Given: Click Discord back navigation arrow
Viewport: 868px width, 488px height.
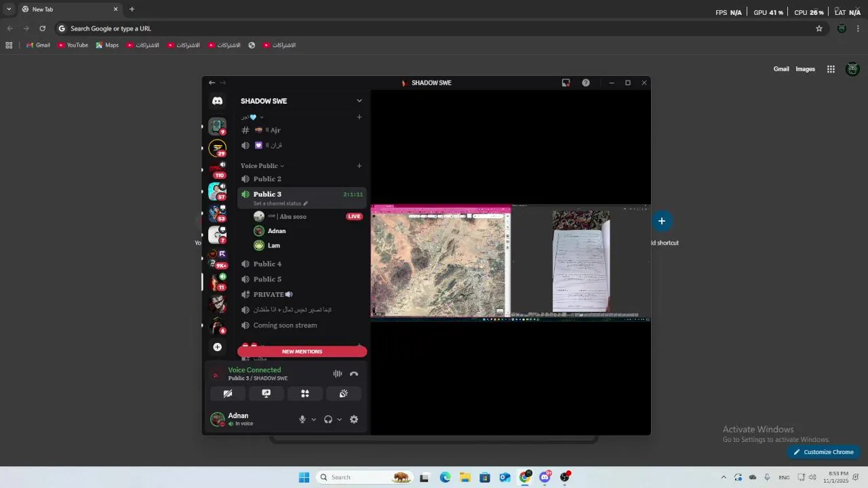Looking at the screenshot, I should point(212,83).
